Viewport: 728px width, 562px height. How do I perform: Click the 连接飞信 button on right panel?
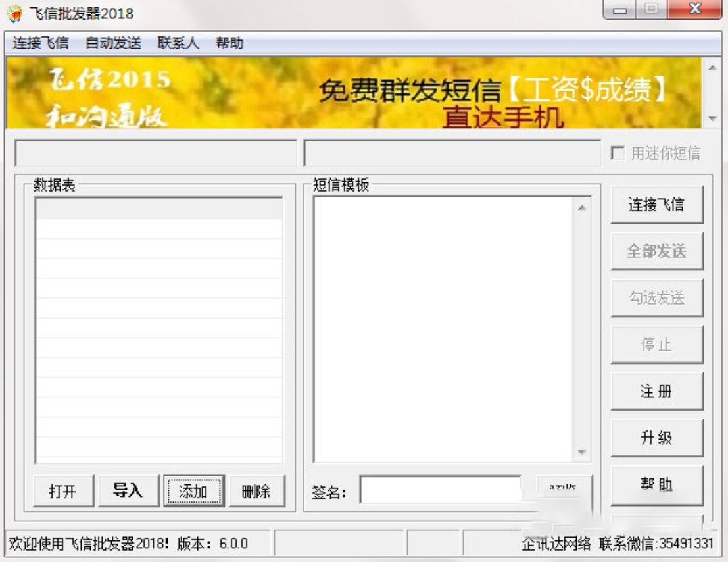pos(656,205)
